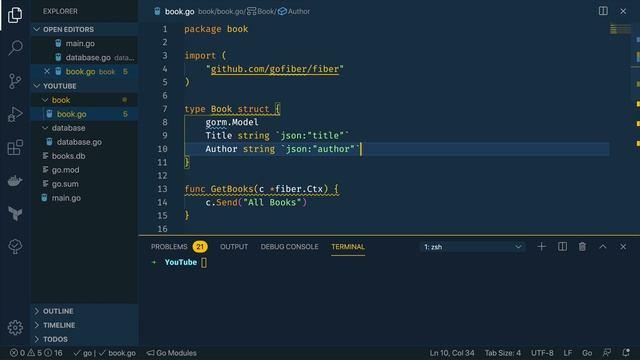Click the Book breadcrumb segment
Image resolution: width=640 pixels, height=360 pixels.
261,11
